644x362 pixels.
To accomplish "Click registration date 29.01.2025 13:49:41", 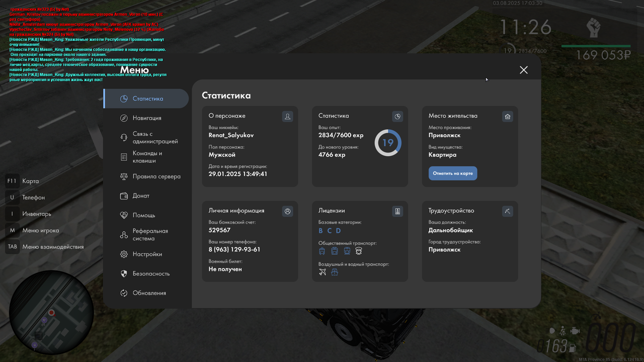I will [x=238, y=174].
